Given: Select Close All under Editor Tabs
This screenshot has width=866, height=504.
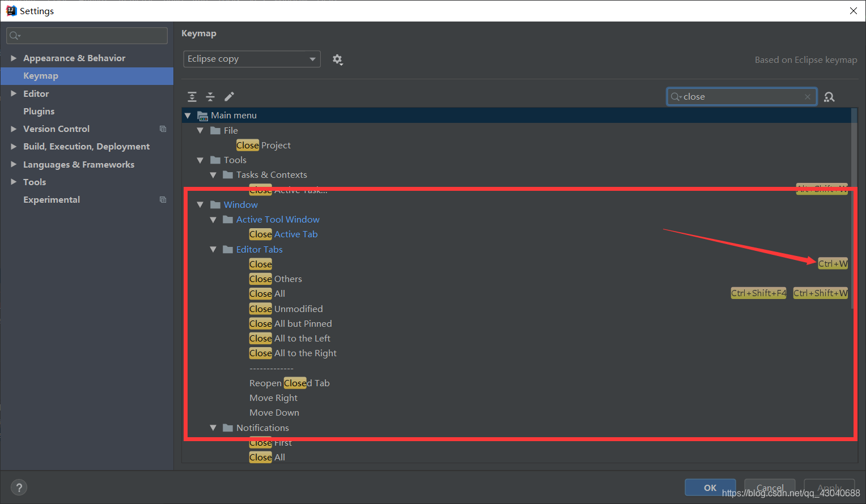Looking at the screenshot, I should click(x=267, y=294).
